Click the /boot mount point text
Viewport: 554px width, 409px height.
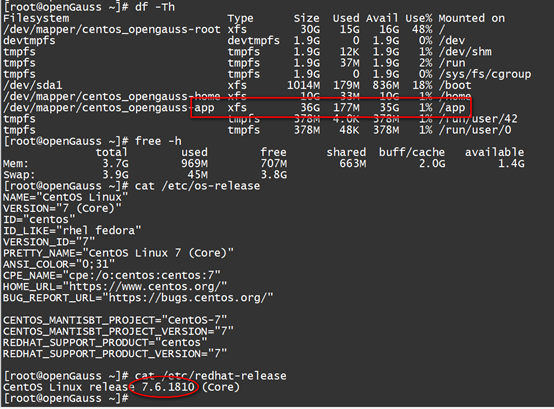coord(455,85)
